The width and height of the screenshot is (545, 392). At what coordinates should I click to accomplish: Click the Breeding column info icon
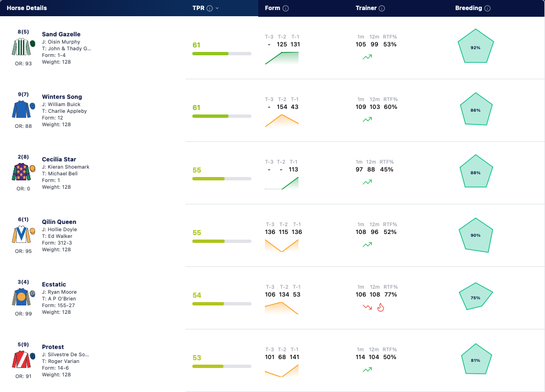point(487,8)
